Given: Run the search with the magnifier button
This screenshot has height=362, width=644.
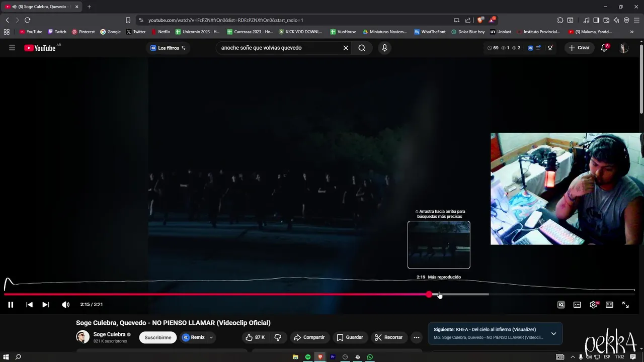Looking at the screenshot, I should click(362, 48).
